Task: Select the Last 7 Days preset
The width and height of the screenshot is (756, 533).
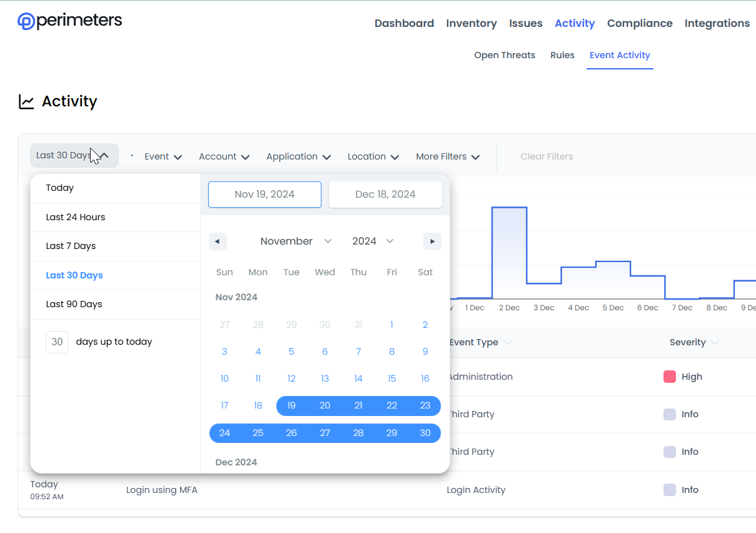Action: pos(71,246)
